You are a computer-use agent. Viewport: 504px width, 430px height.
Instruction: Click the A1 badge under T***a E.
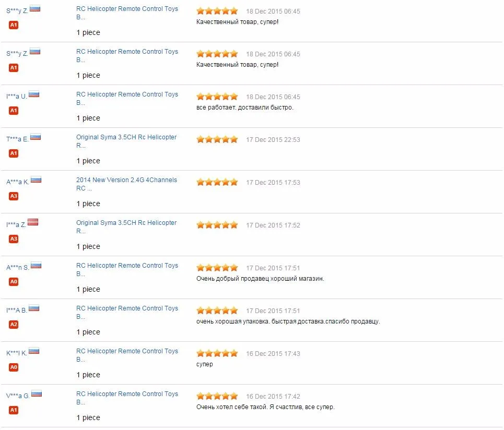tap(14, 153)
